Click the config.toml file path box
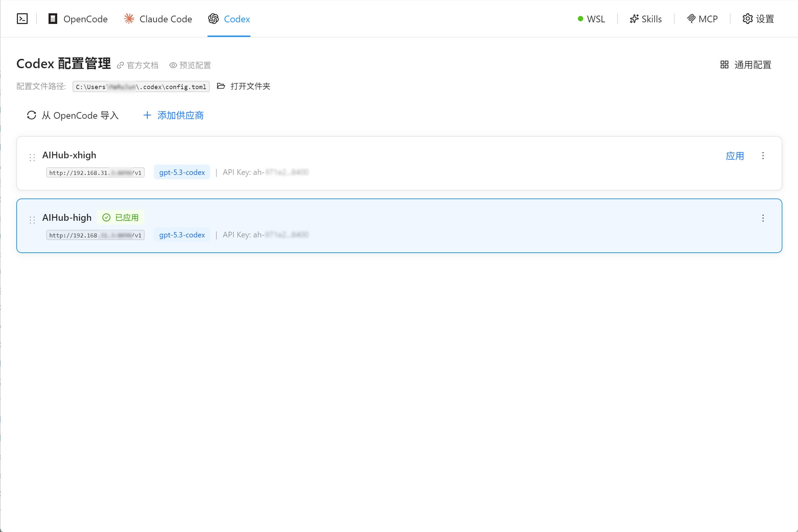Viewport: 798px width, 532px height. click(141, 86)
